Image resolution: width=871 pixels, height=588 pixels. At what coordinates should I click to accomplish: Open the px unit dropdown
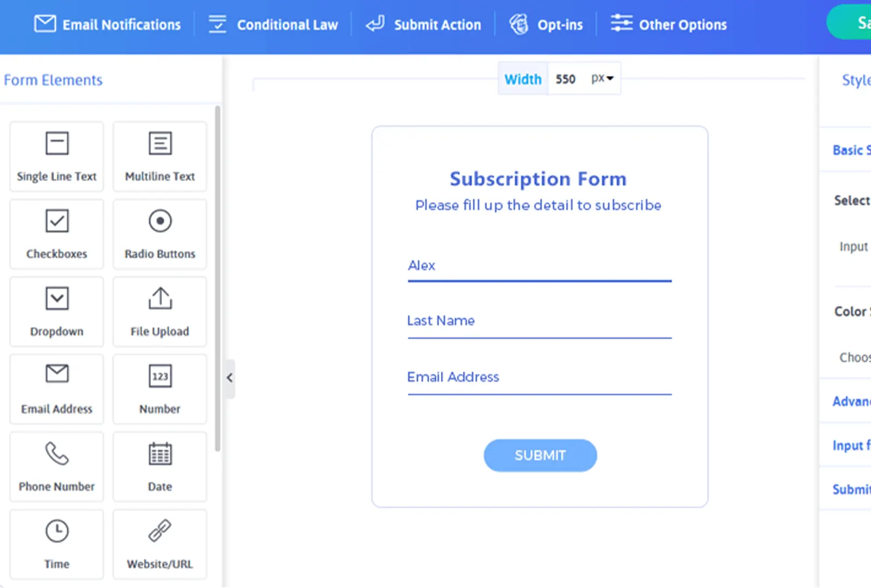(x=601, y=78)
